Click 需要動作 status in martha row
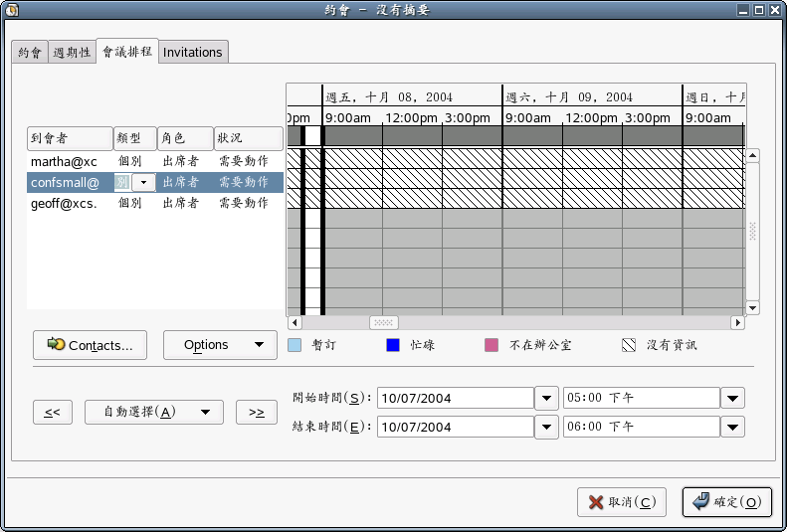The image size is (787, 532). click(x=244, y=161)
